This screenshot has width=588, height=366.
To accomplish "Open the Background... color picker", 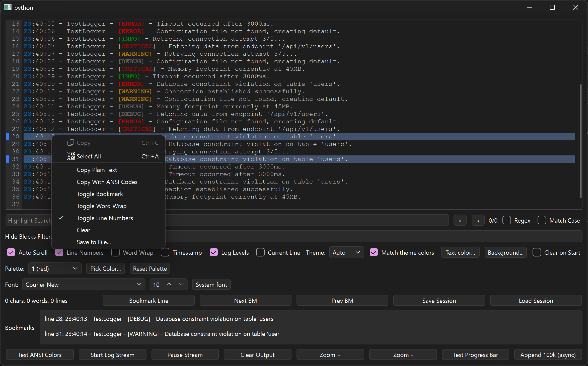I will coord(505,252).
